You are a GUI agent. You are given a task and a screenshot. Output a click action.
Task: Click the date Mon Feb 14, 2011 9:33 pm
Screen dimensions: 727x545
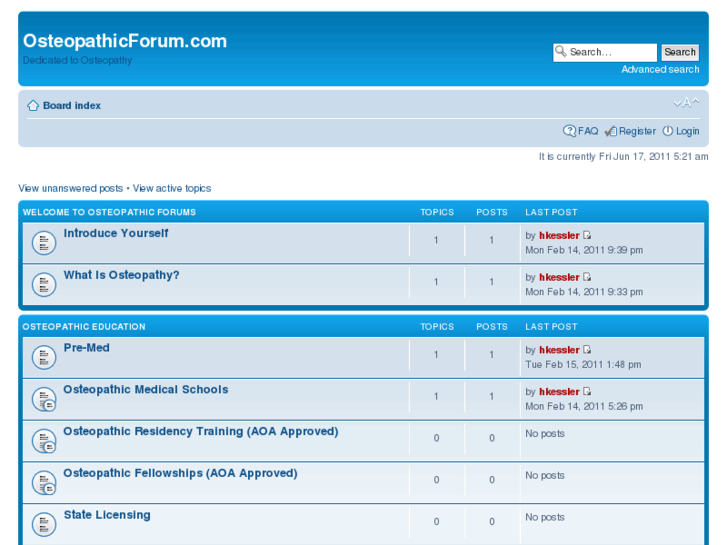(x=584, y=292)
